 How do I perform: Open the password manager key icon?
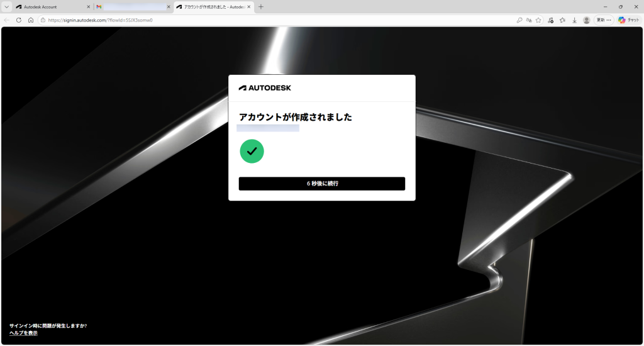click(x=519, y=20)
